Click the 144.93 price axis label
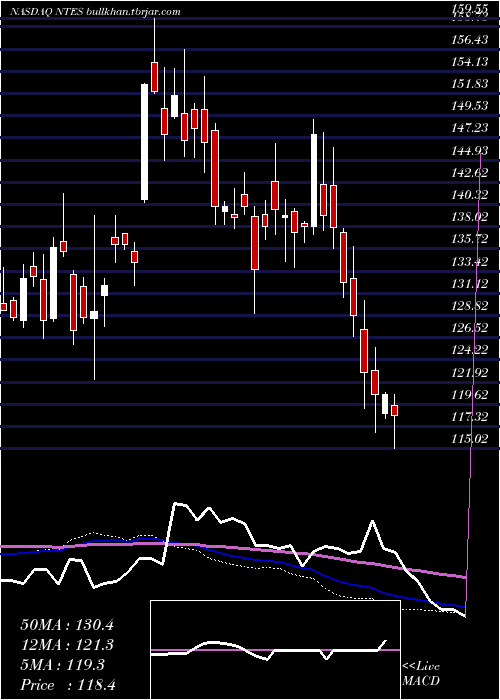 point(470,151)
